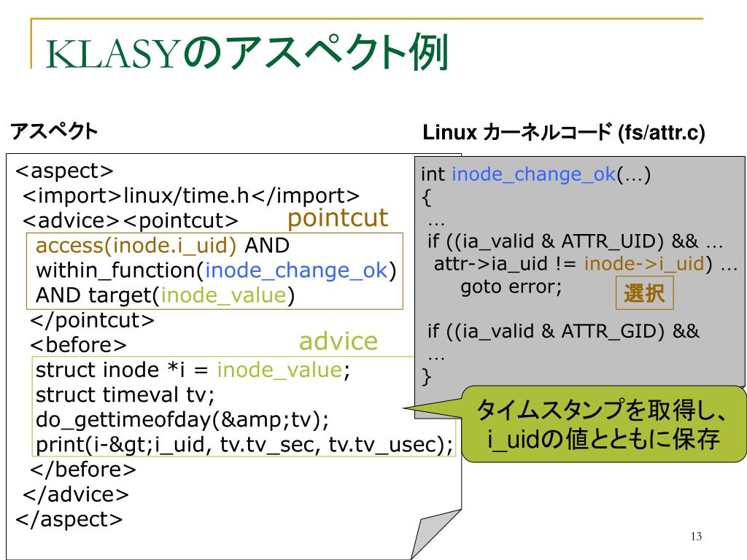Image resolution: width=747 pixels, height=560 pixels.
Task: Click 'i_uidの値とともに保存' in the callout
Action: click(x=603, y=439)
